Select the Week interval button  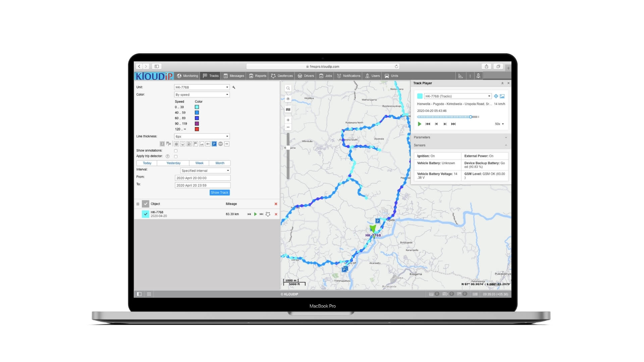199,163
